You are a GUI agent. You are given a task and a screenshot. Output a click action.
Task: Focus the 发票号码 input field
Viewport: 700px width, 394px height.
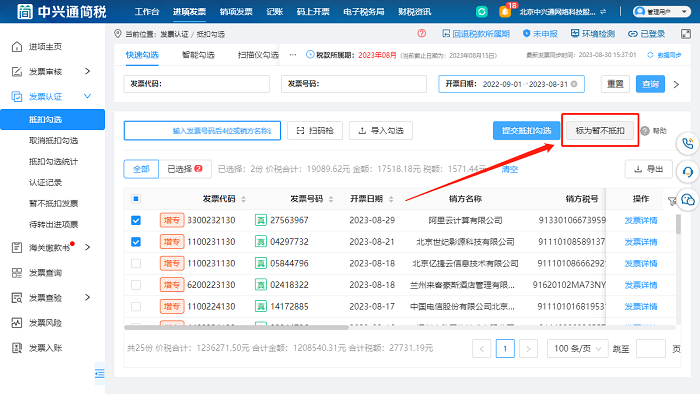(x=354, y=84)
